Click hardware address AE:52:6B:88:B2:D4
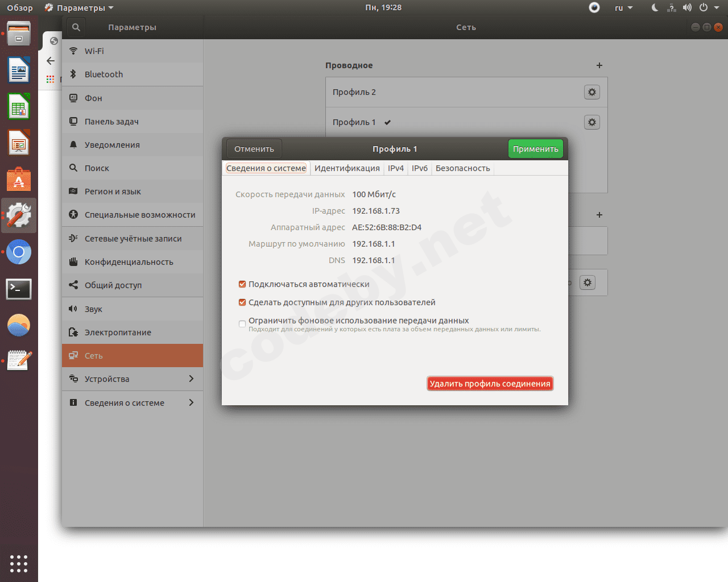Screen dimensions: 728x582 point(387,227)
